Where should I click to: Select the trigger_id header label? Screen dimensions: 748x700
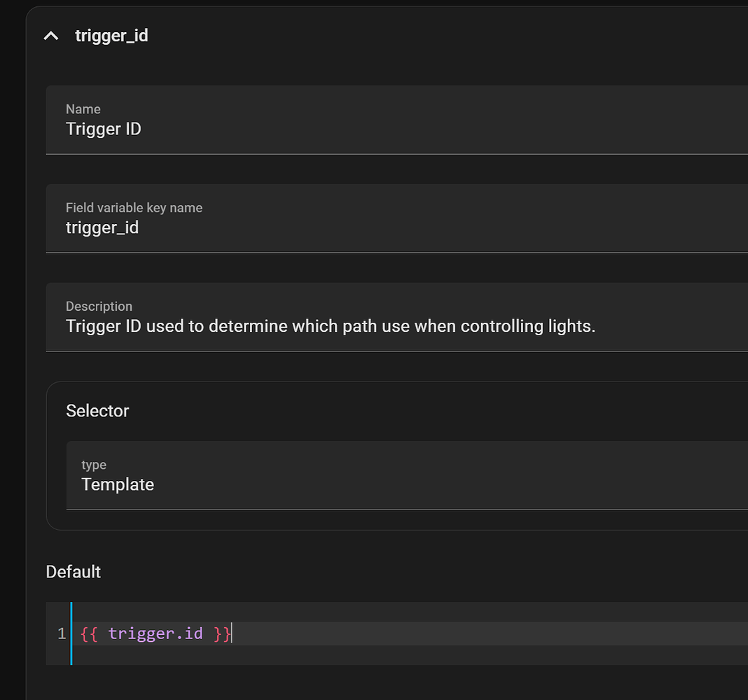tap(111, 35)
